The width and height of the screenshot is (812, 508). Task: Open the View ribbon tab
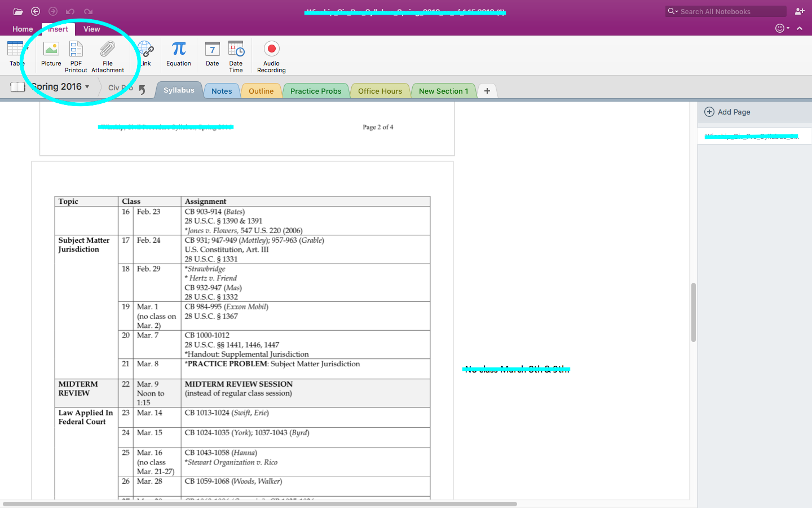pos(92,29)
